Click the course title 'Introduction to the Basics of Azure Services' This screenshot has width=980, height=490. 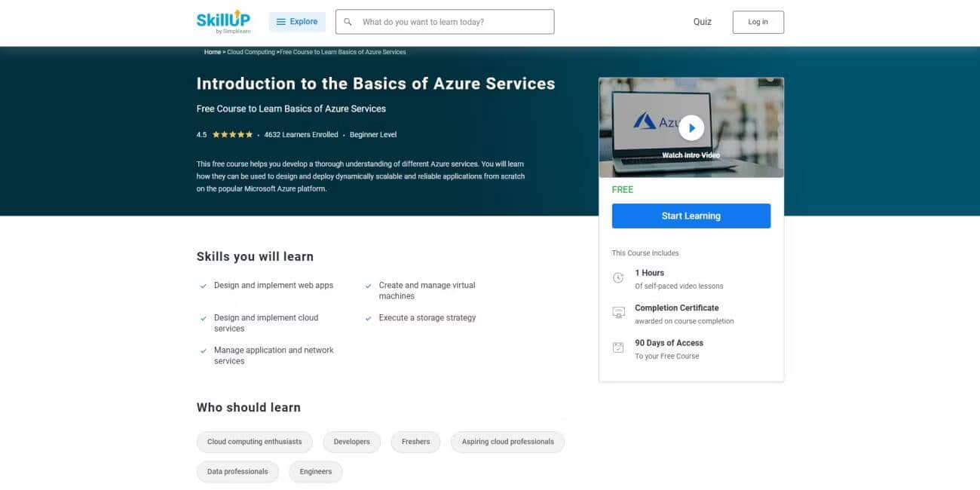tap(375, 84)
